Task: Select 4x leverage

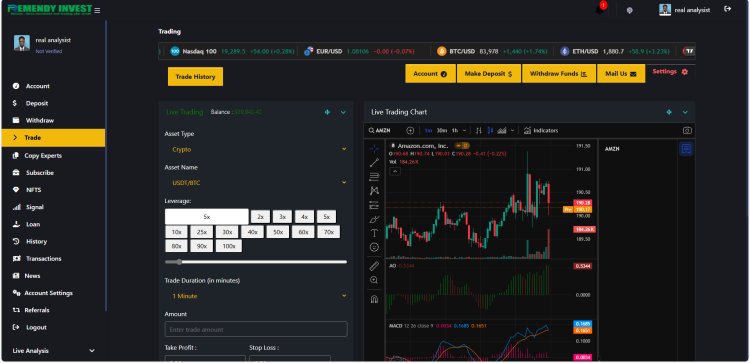Action: [305, 217]
